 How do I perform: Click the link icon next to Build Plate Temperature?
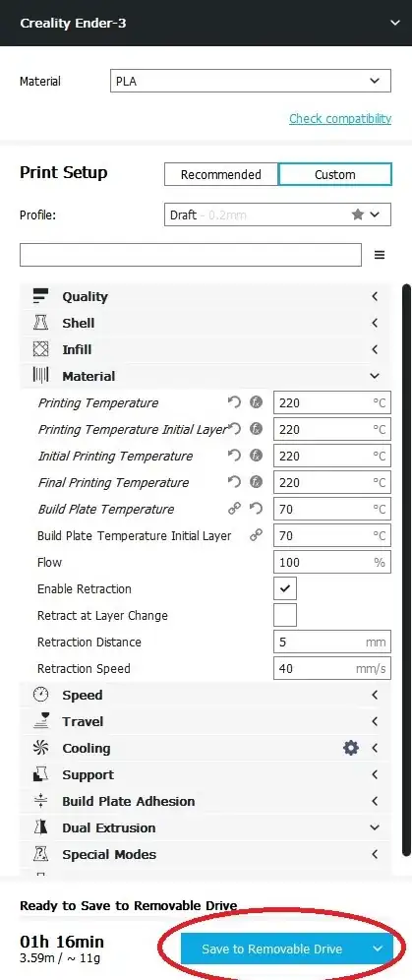(235, 509)
